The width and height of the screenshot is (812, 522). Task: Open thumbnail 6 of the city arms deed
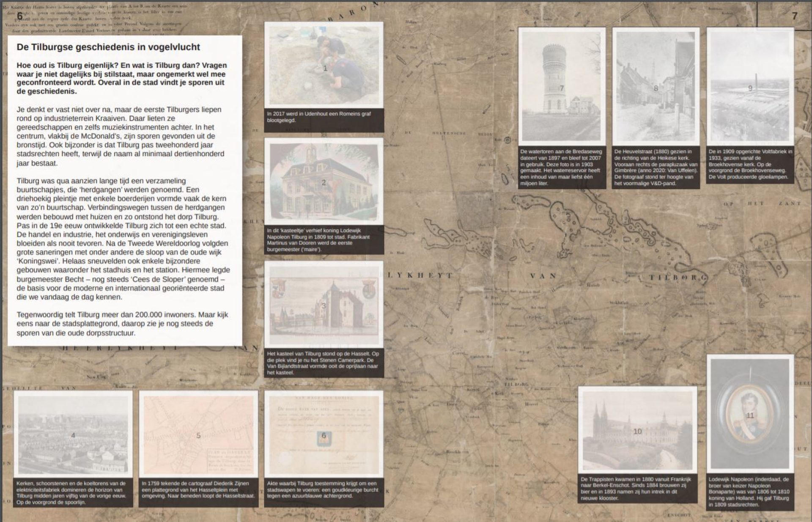pyautogui.click(x=324, y=434)
